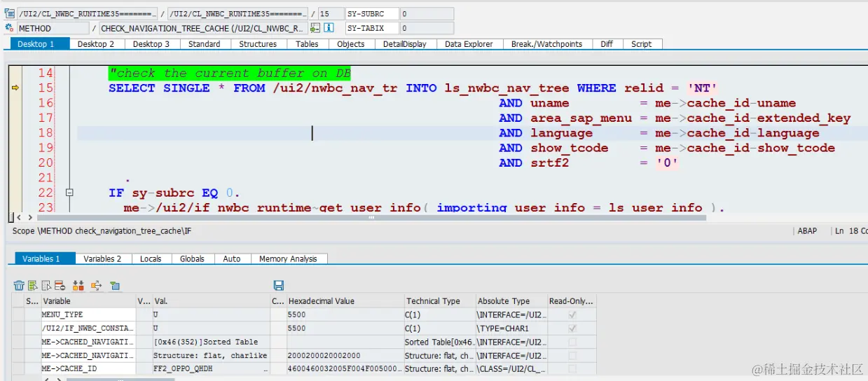Click the second icon in the Variables toolbar

pyautogui.click(x=32, y=285)
